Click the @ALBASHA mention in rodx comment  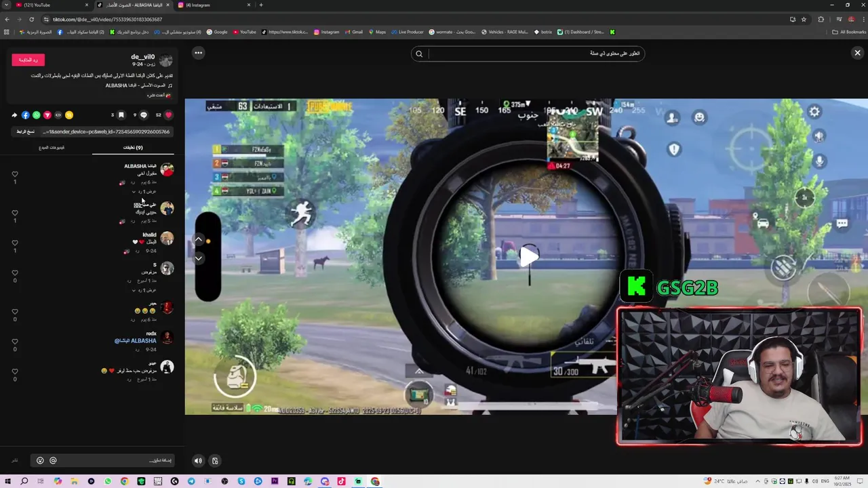pyautogui.click(x=136, y=341)
